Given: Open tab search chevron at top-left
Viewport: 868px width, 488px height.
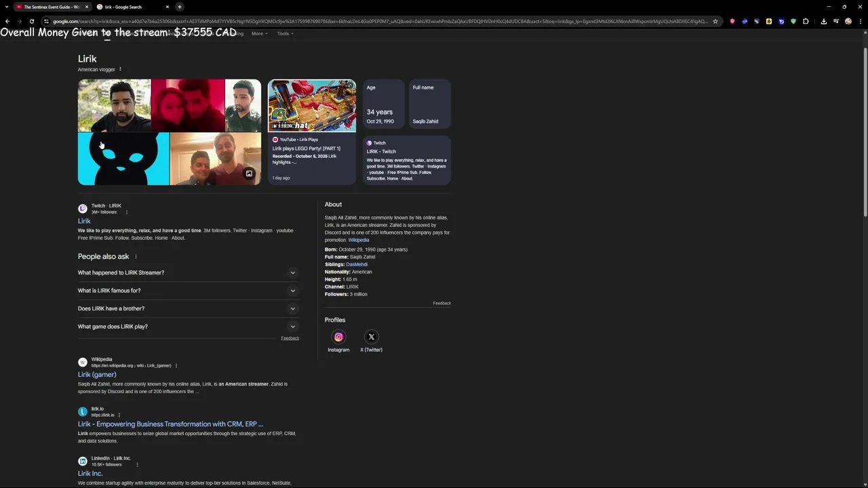Looking at the screenshot, I should pos(6,7).
